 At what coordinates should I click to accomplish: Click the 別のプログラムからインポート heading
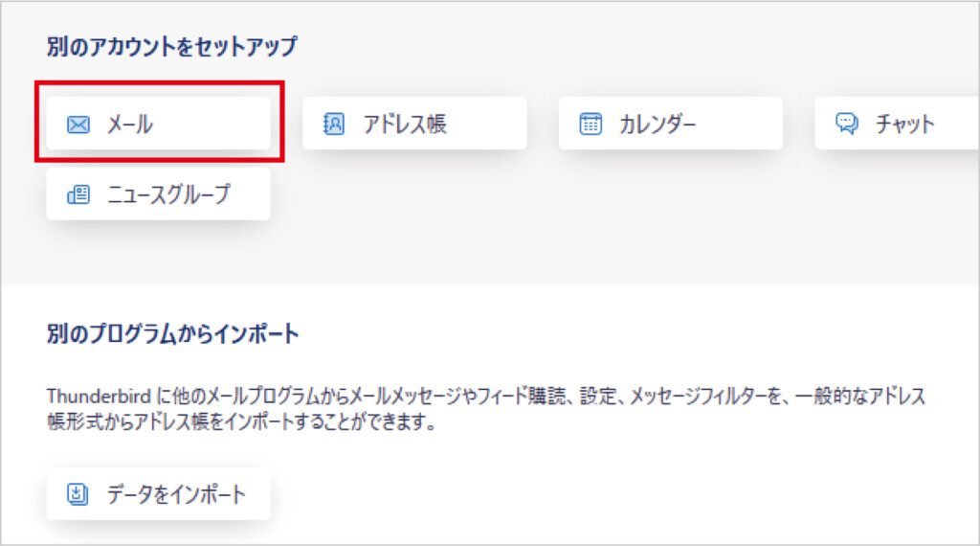(173, 333)
